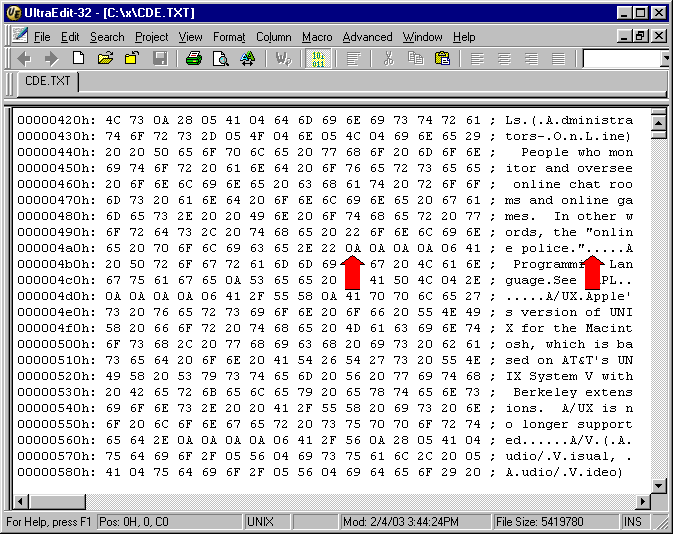Image resolution: width=673 pixels, height=534 pixels.
Task: Apply left alignment icon
Action: [x=477, y=58]
